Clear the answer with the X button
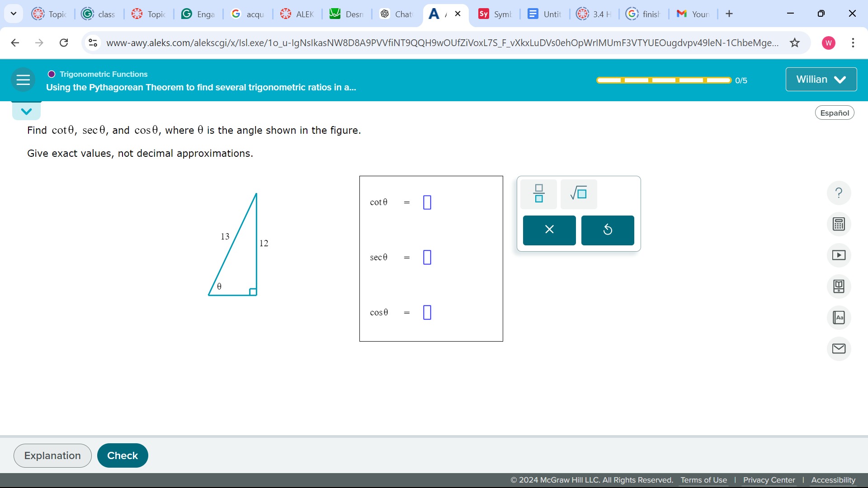This screenshot has width=868, height=488. (549, 230)
